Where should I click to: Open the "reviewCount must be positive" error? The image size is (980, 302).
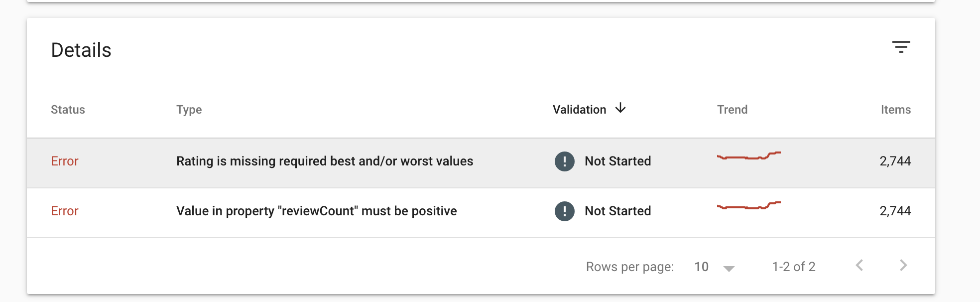[316, 211]
